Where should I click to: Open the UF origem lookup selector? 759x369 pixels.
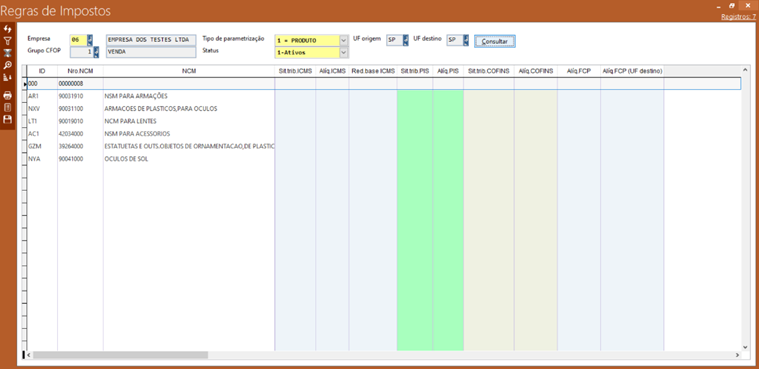tap(406, 40)
